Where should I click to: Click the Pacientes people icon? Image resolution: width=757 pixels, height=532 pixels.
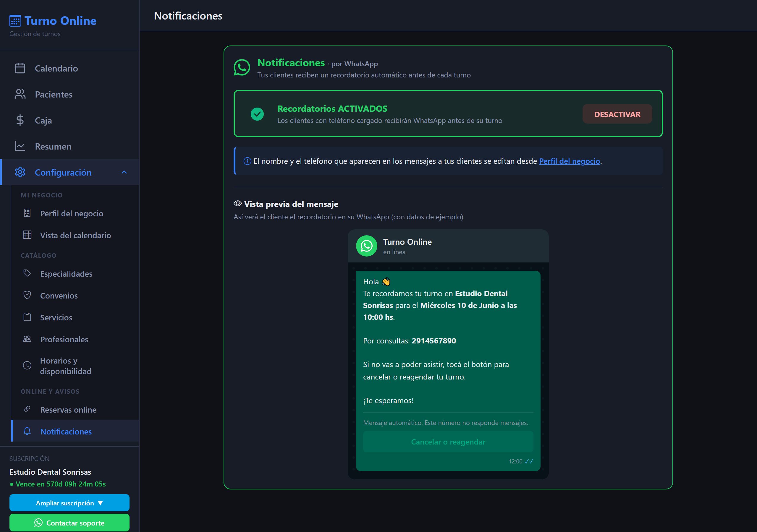pos(20,94)
